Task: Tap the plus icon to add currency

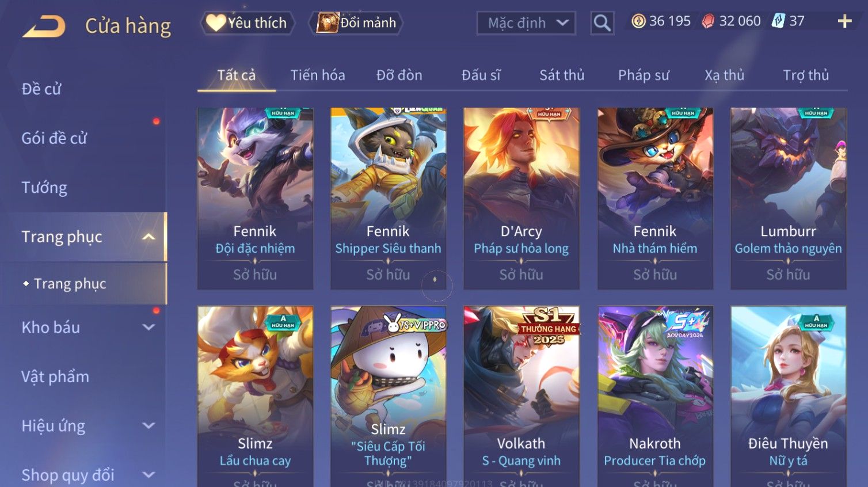Action: pyautogui.click(x=844, y=21)
